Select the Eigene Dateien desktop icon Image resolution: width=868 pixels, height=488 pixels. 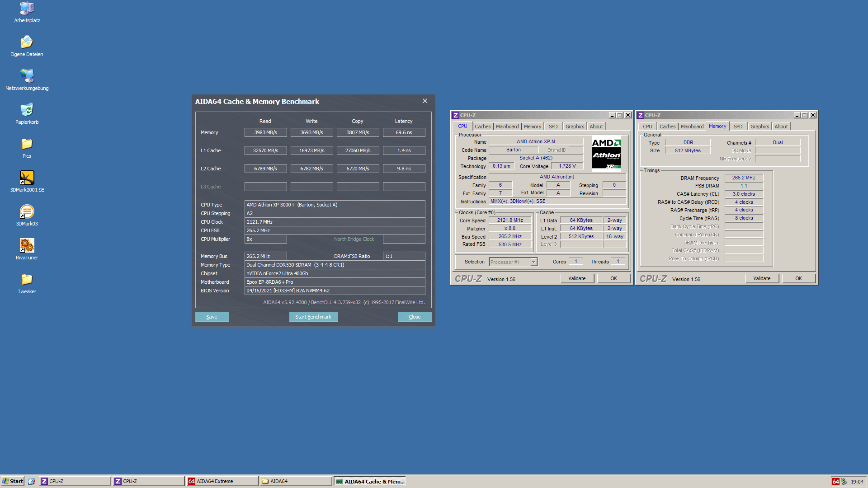(x=27, y=46)
